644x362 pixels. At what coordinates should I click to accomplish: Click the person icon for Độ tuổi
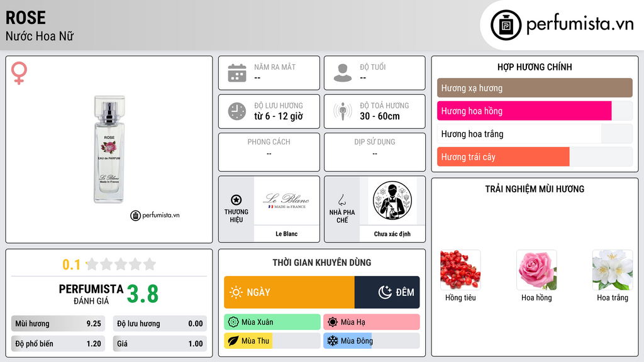click(x=343, y=73)
